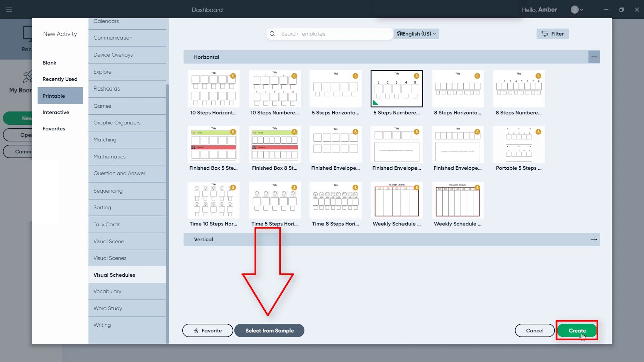Open the Word Study category
Screen dimensions: 644x362
pos(127,308)
